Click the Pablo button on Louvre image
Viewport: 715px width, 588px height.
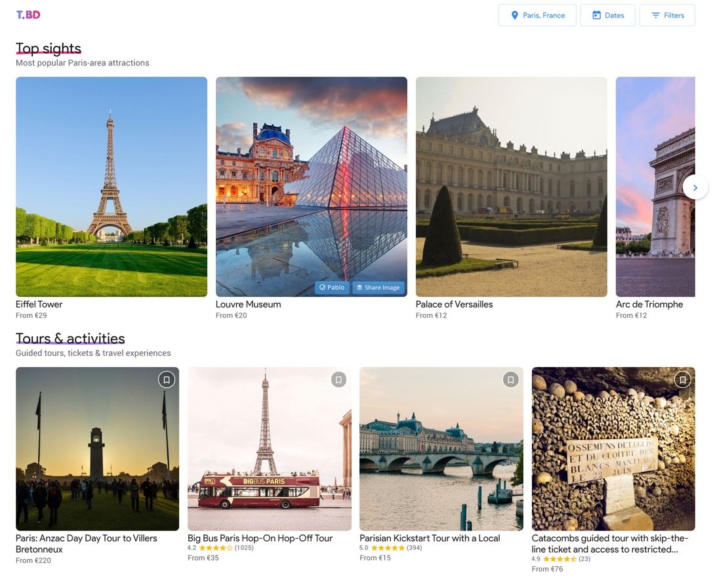pyautogui.click(x=332, y=287)
